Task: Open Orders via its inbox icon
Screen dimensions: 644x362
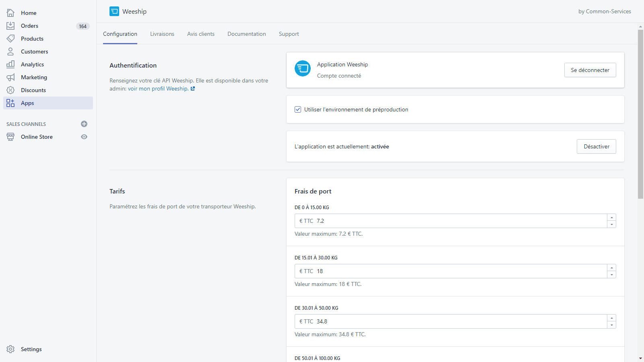Action: pos(10,26)
